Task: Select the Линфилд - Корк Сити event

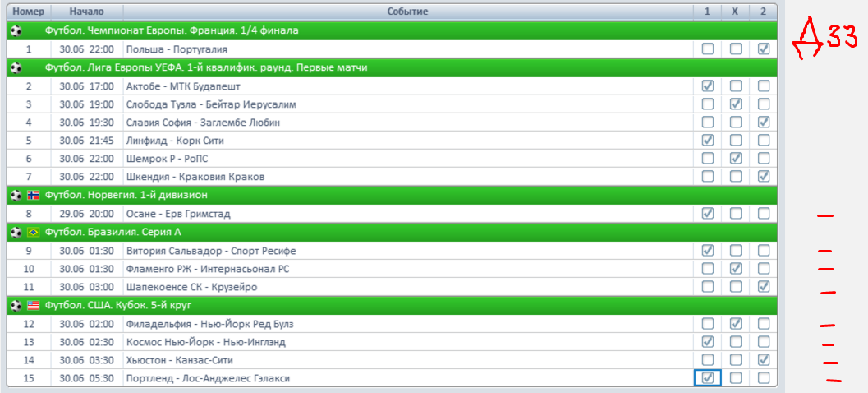Action: (x=175, y=141)
